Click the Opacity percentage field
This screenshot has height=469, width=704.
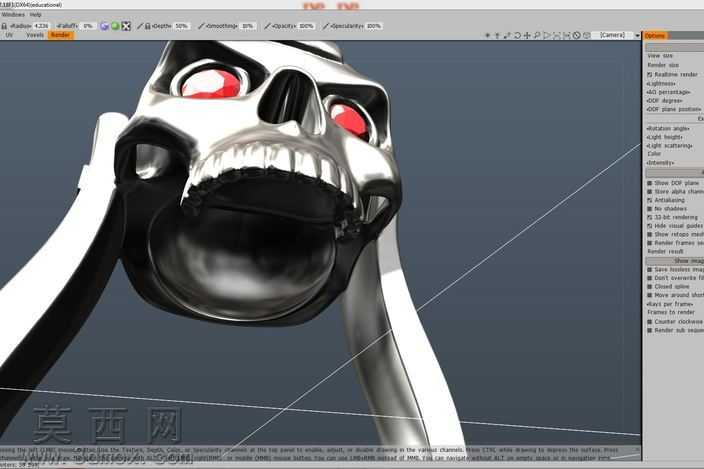click(306, 26)
